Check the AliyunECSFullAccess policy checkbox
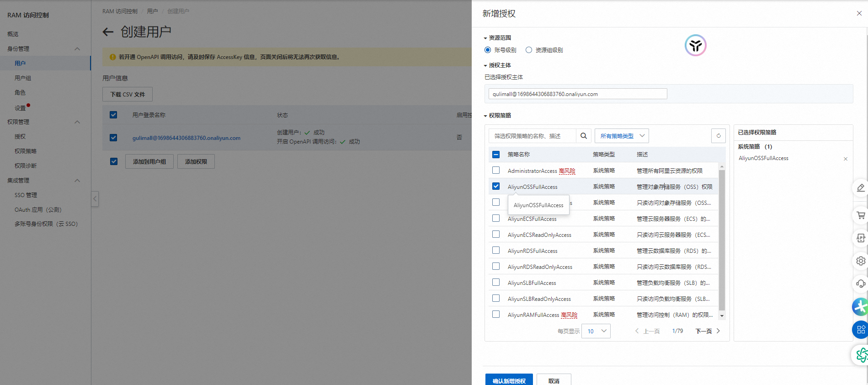Image resolution: width=868 pixels, height=385 pixels. tap(496, 218)
